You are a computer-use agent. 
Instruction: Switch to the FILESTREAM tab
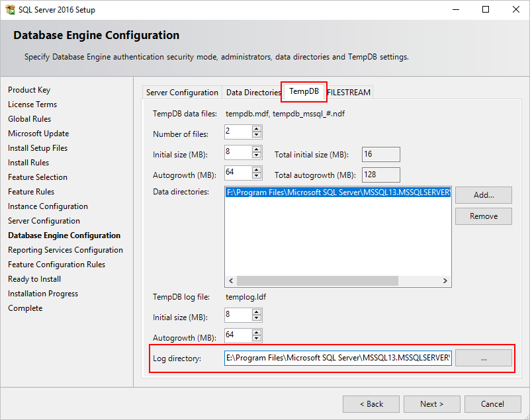(349, 92)
